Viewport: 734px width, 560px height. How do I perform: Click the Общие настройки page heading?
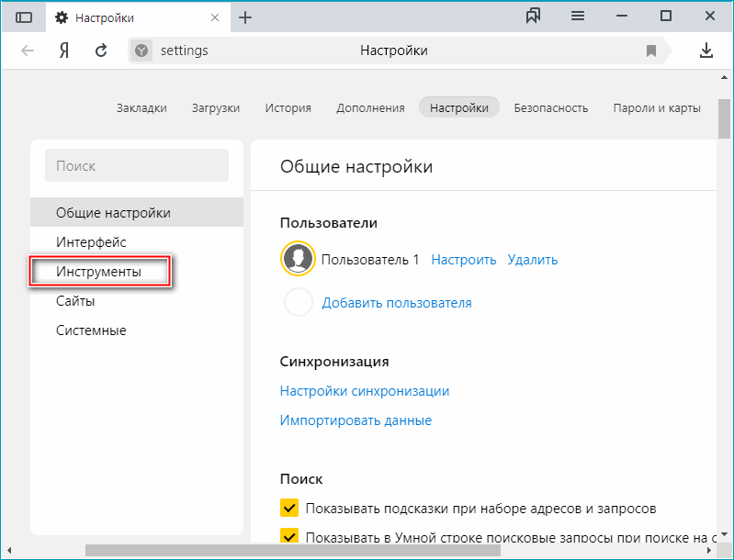click(x=356, y=166)
